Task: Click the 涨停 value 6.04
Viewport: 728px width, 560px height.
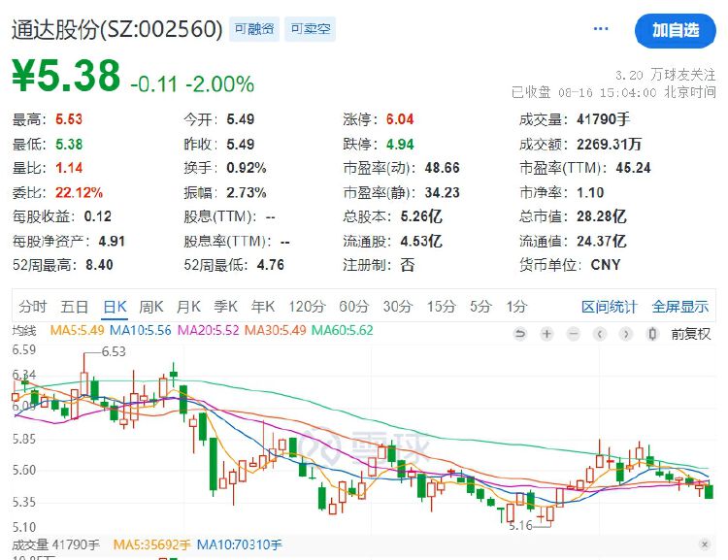Action: 400,119
